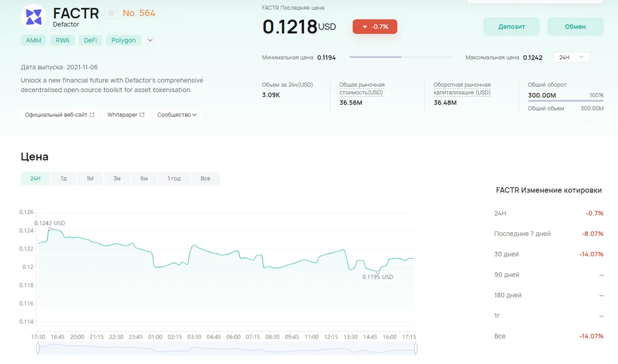
Task: Click the 0.1195 USD low marker on chart
Action: click(378, 272)
